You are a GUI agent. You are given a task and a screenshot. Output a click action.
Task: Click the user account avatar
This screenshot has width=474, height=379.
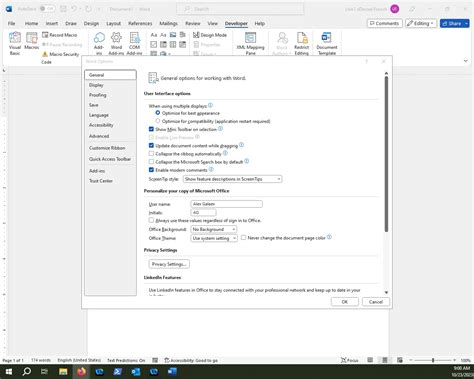click(395, 9)
